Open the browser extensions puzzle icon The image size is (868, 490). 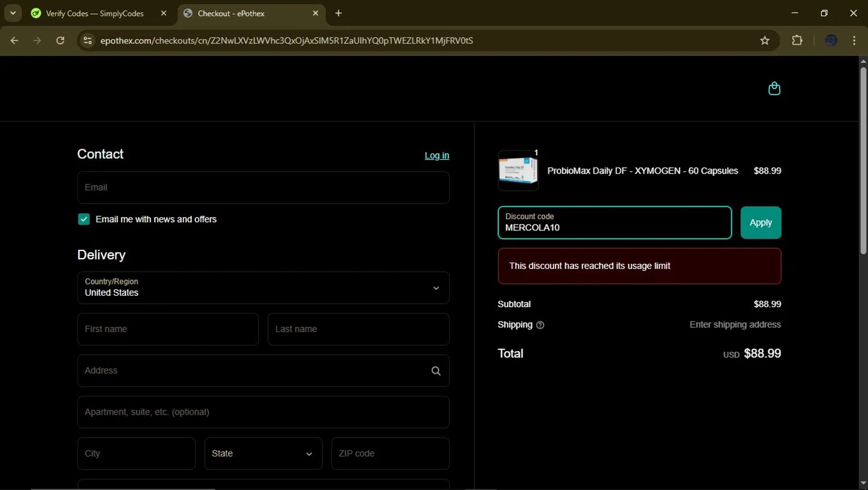pos(797,40)
